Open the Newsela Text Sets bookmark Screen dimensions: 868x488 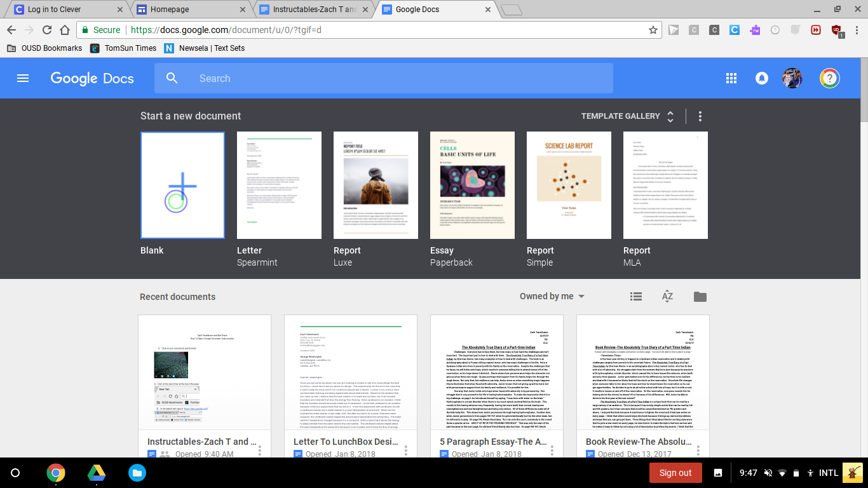(204, 48)
